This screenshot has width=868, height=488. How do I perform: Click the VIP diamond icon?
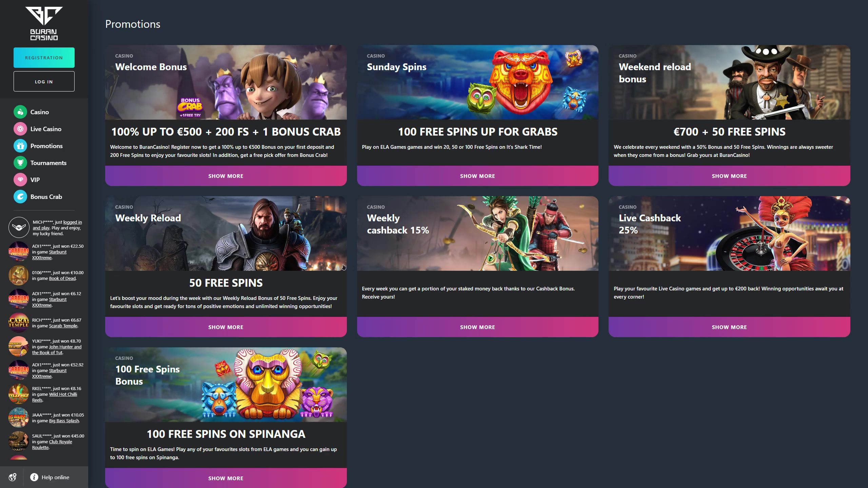coord(20,180)
